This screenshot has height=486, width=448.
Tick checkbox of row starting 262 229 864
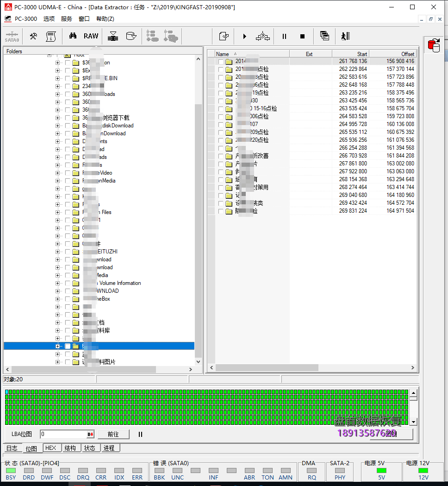tap(221, 69)
